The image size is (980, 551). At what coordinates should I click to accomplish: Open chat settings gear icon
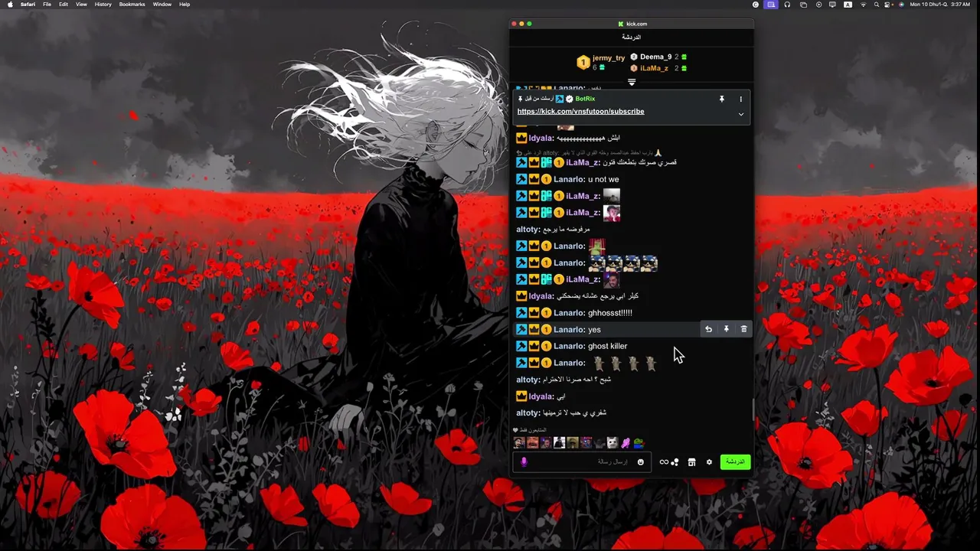[709, 461]
